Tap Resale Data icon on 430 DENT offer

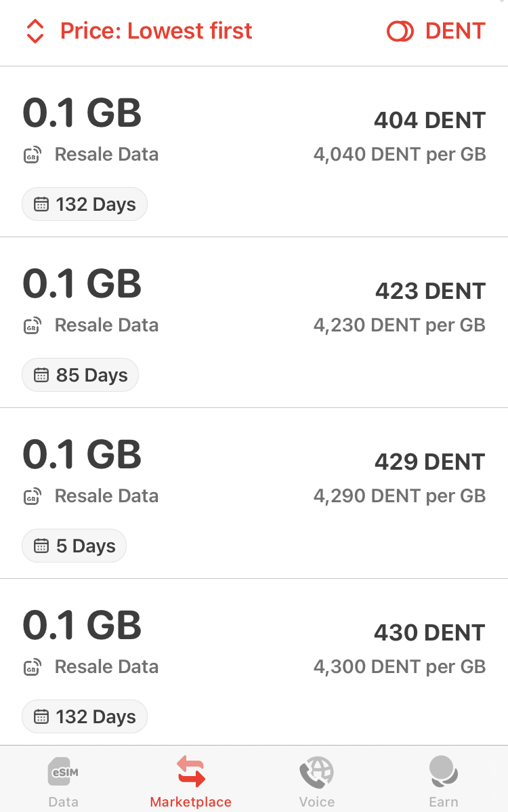(x=33, y=668)
